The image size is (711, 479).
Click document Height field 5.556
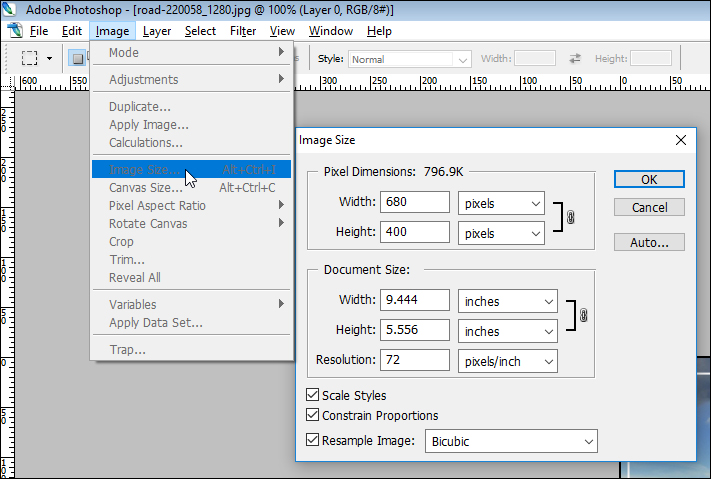pos(415,330)
